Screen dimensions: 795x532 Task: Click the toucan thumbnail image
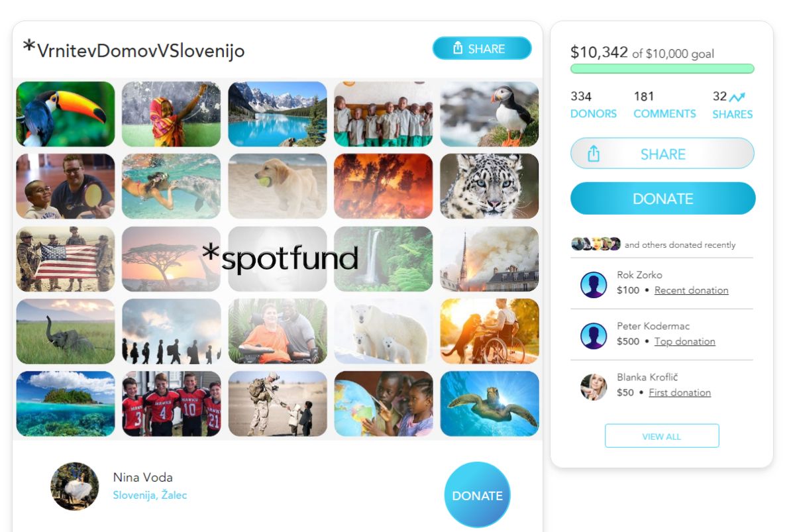click(x=66, y=114)
